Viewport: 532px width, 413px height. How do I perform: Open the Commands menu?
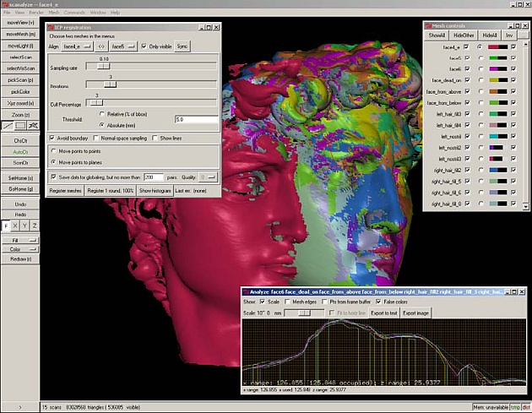(x=74, y=13)
